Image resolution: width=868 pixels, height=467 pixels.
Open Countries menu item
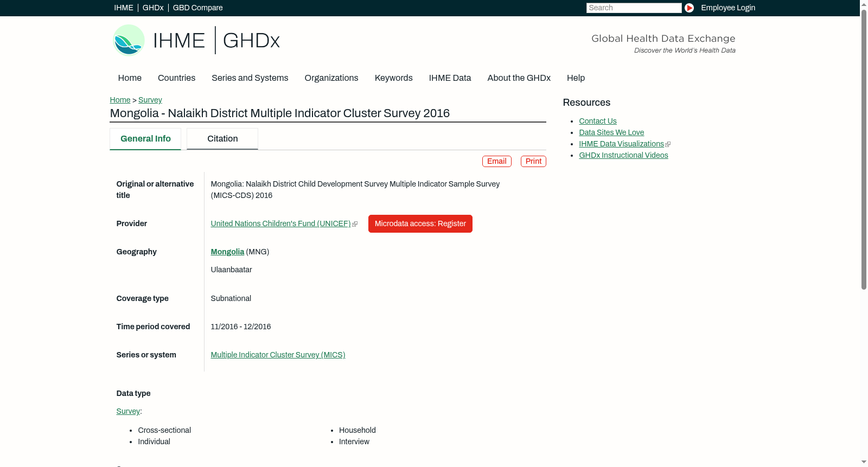tap(176, 78)
